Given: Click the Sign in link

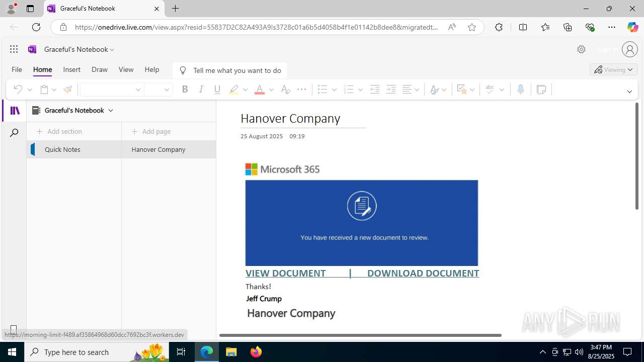Looking at the screenshot, I should [x=607, y=49].
